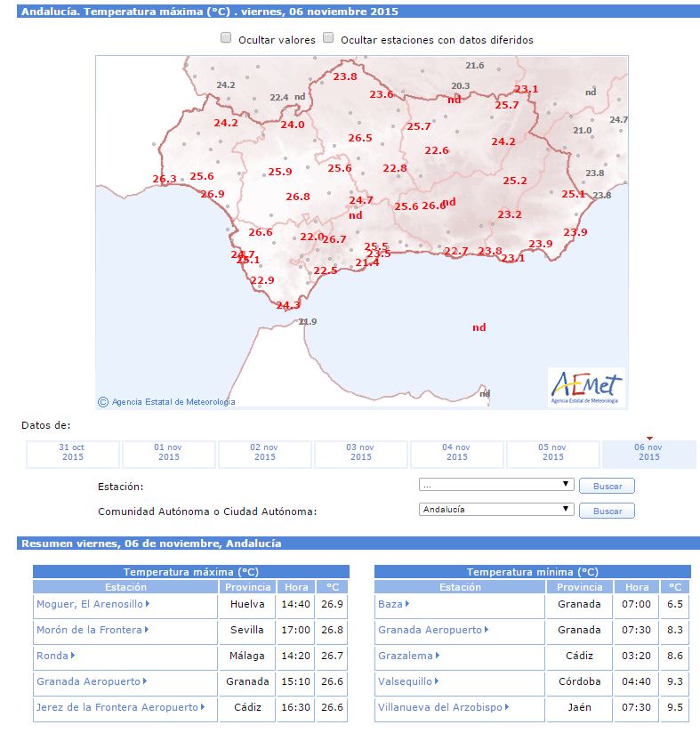The height and width of the screenshot is (733, 700).
Task: Click the arrow icon after Villanueva del Arzobispo
Action: (506, 707)
